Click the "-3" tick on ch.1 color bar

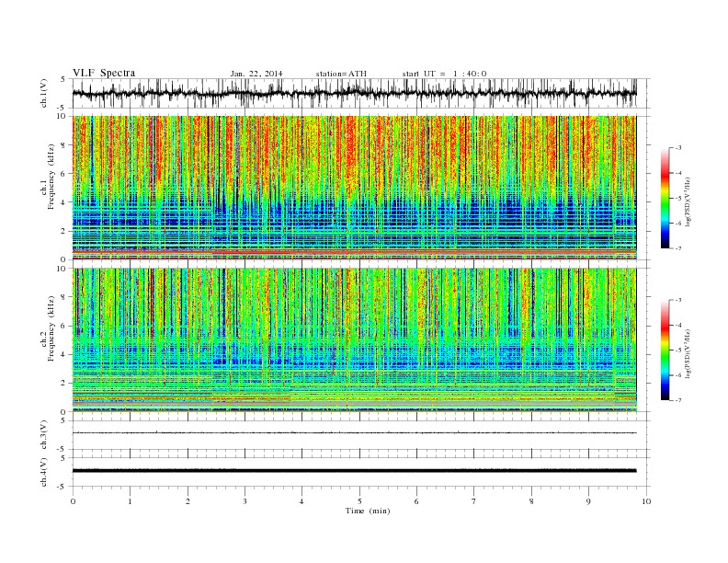pos(678,148)
